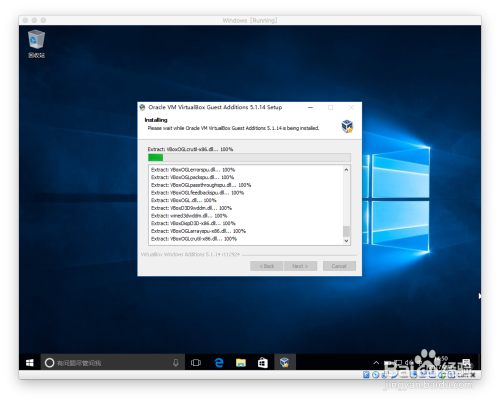Select log row VBoxOGLpackspu.dll

coord(192,177)
